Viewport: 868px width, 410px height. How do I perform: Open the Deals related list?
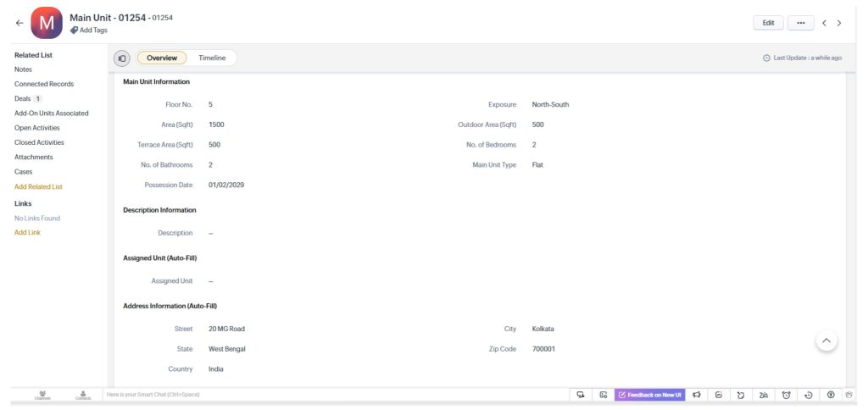pyautogui.click(x=23, y=98)
